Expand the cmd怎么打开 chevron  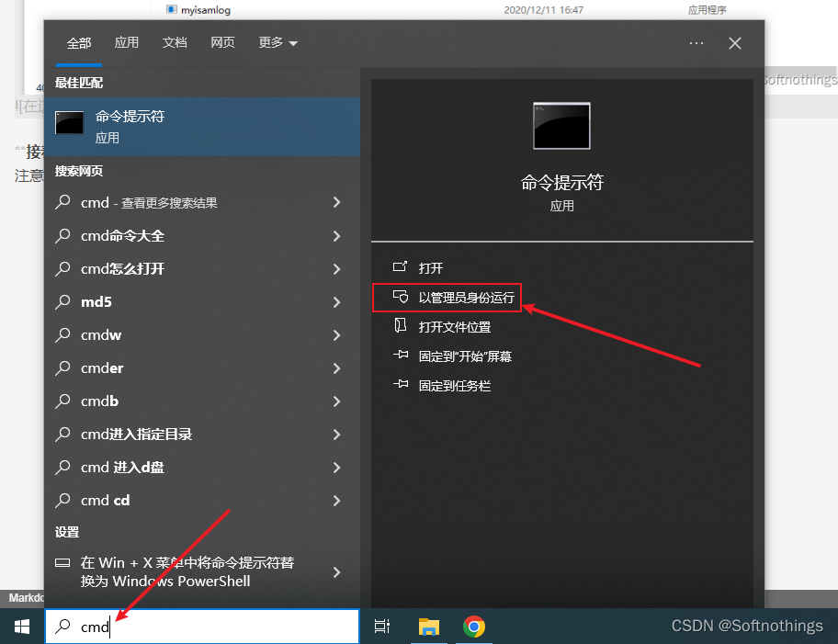click(x=336, y=269)
